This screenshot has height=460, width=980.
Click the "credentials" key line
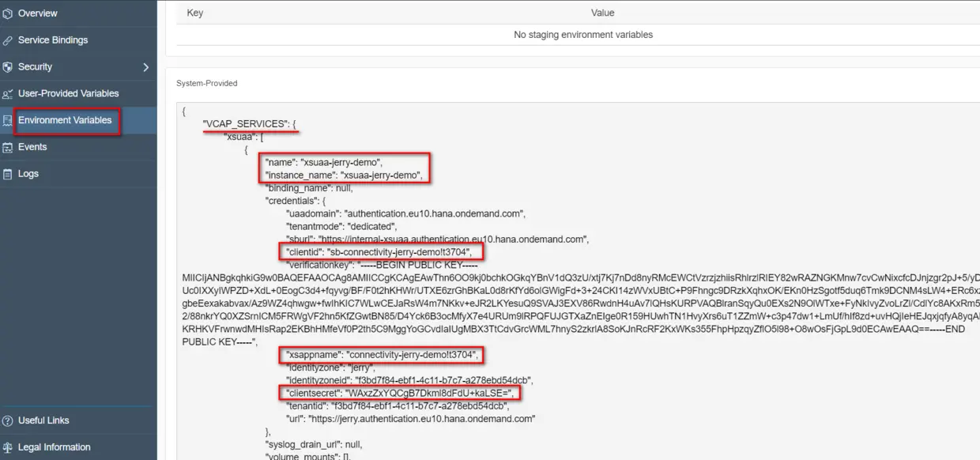point(296,201)
